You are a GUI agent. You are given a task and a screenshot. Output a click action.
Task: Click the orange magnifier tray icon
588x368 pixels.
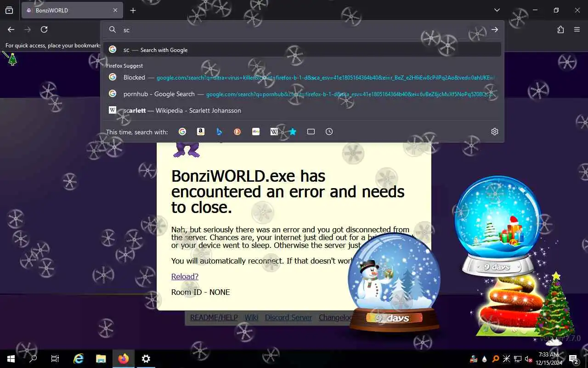coord(496,359)
